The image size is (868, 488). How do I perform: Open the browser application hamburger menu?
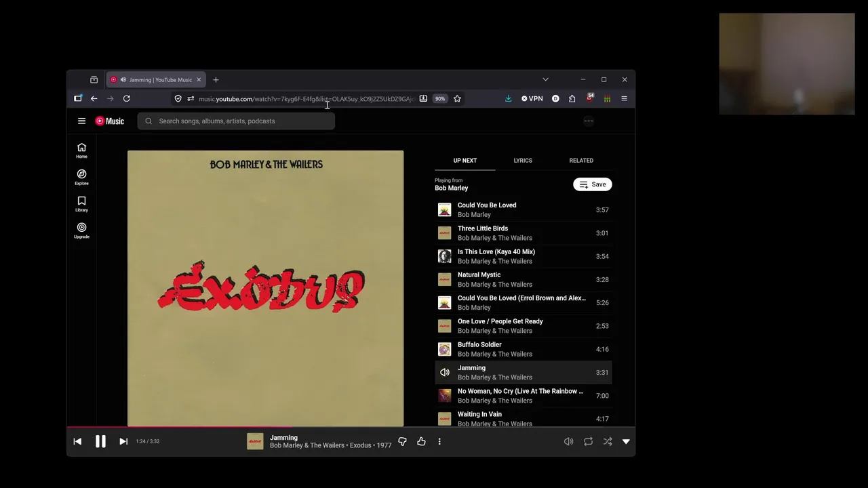(x=624, y=98)
